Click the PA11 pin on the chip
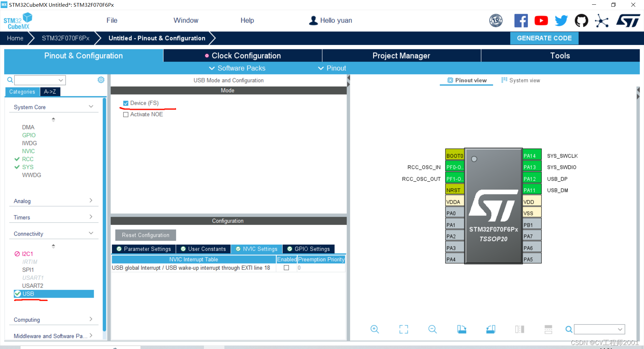 [532, 190]
